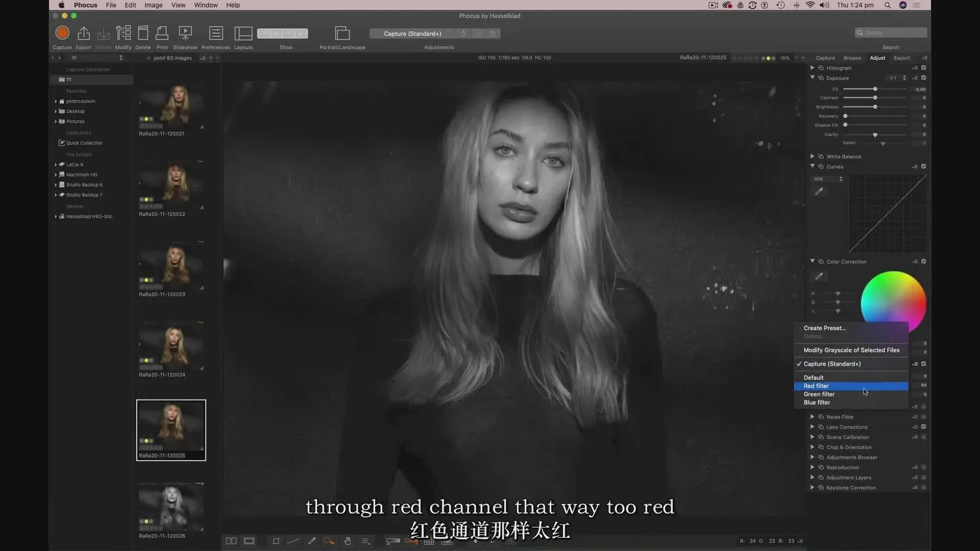This screenshot has width=980, height=551.
Task: Select Create Preset... menu entry
Action: pos(851,328)
